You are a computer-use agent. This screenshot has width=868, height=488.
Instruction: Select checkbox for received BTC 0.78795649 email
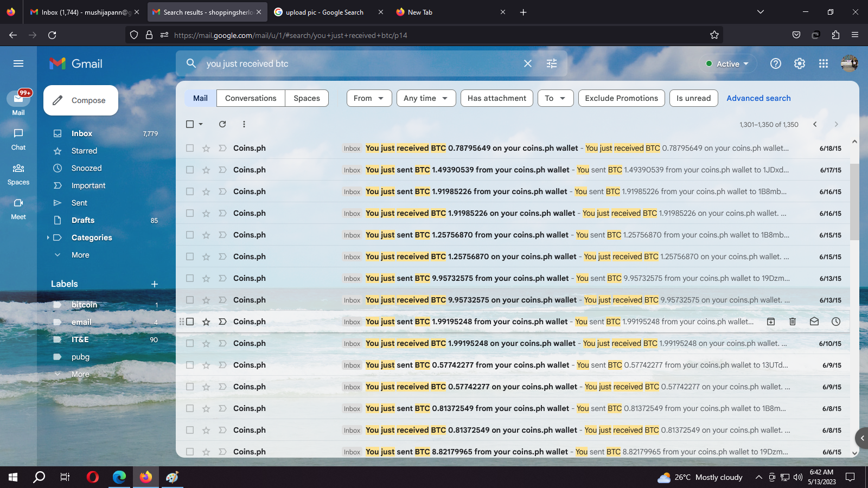(190, 148)
